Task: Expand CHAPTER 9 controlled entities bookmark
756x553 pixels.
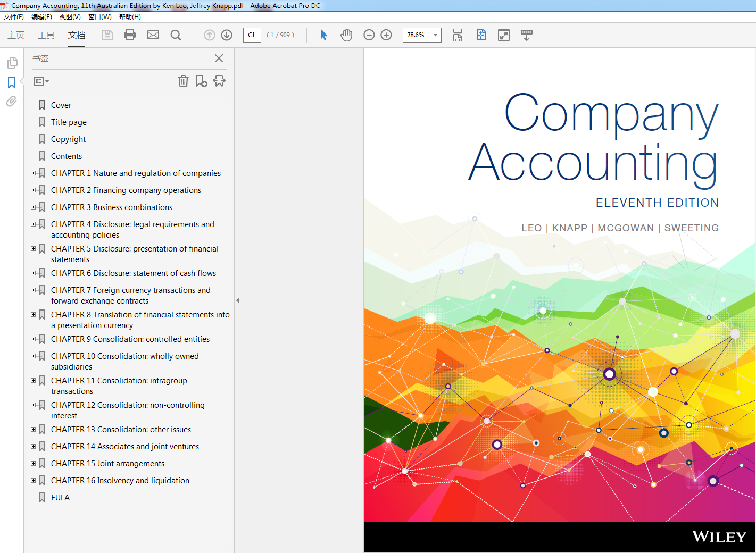Action: tap(33, 339)
